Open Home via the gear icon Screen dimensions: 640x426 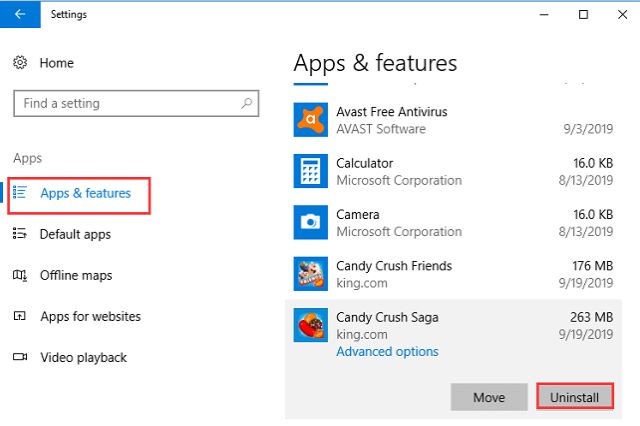pos(20,63)
